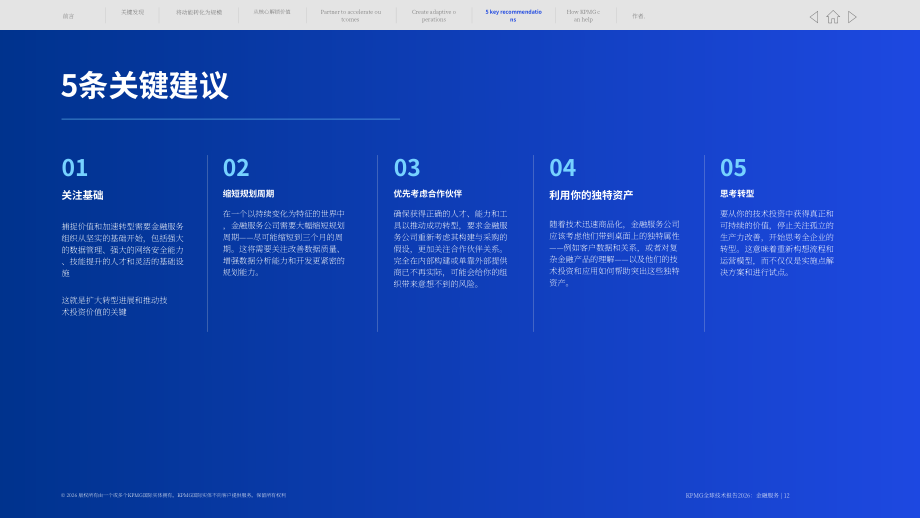Screen dimensions: 920x518
Task: Click the © 2026 copyright footer line
Action: [174, 495]
